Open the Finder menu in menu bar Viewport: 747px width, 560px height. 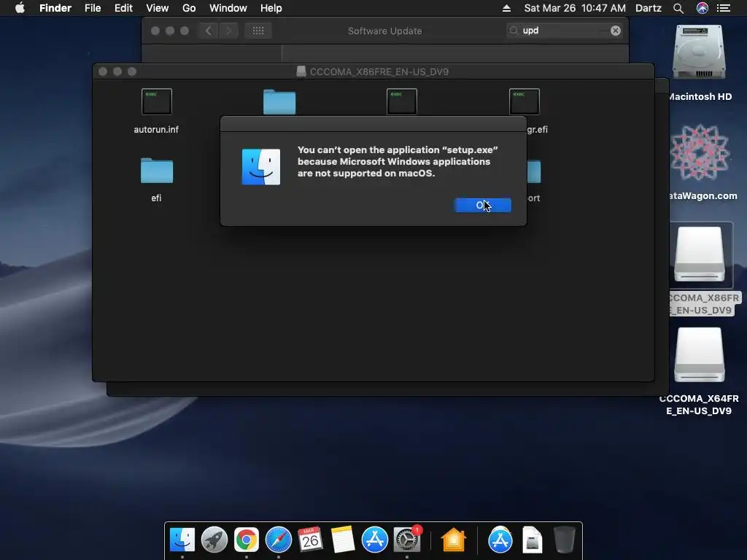[x=55, y=8]
